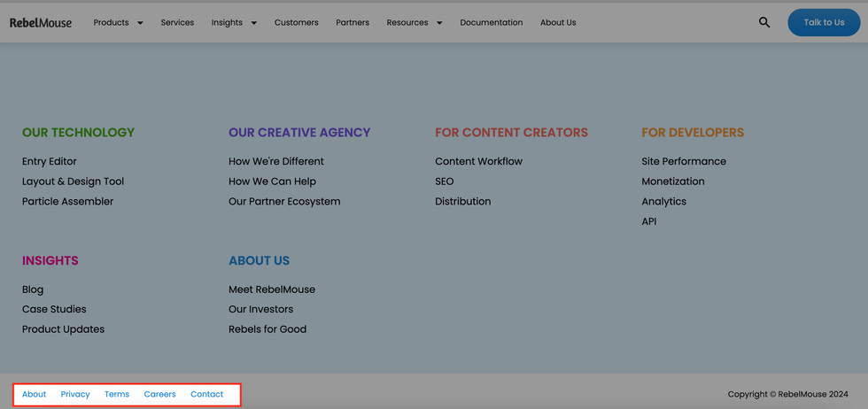Open Meet RebelMouse link
Screen dimensions: 868x409
coord(271,289)
